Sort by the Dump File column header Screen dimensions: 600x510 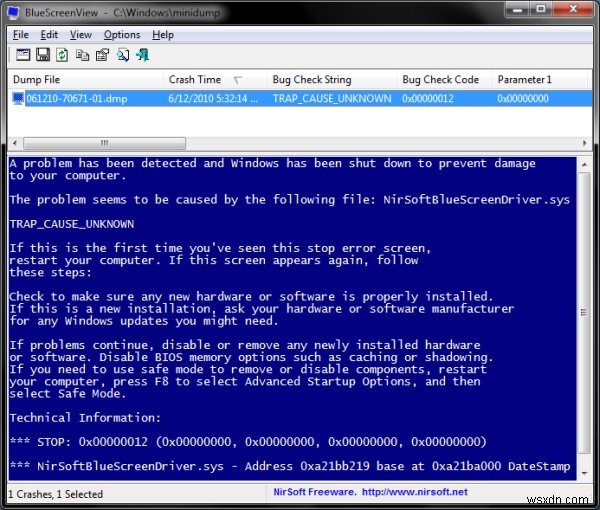coord(85,80)
